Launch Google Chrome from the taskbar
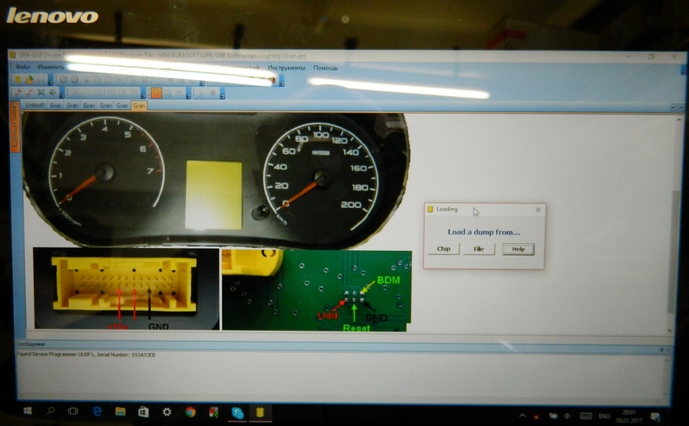 tap(190, 412)
